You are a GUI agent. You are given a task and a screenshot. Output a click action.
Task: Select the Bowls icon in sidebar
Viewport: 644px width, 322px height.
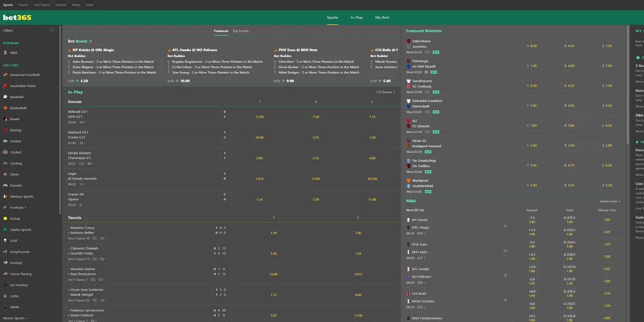tap(6, 119)
